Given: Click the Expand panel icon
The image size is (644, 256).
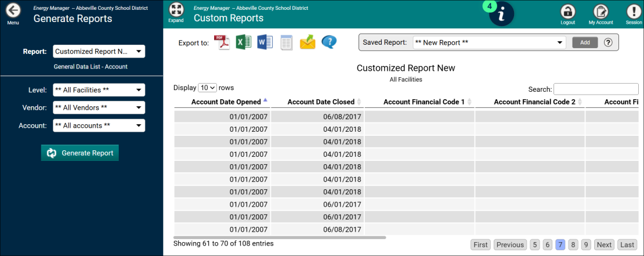Looking at the screenshot, I should coord(176,10).
